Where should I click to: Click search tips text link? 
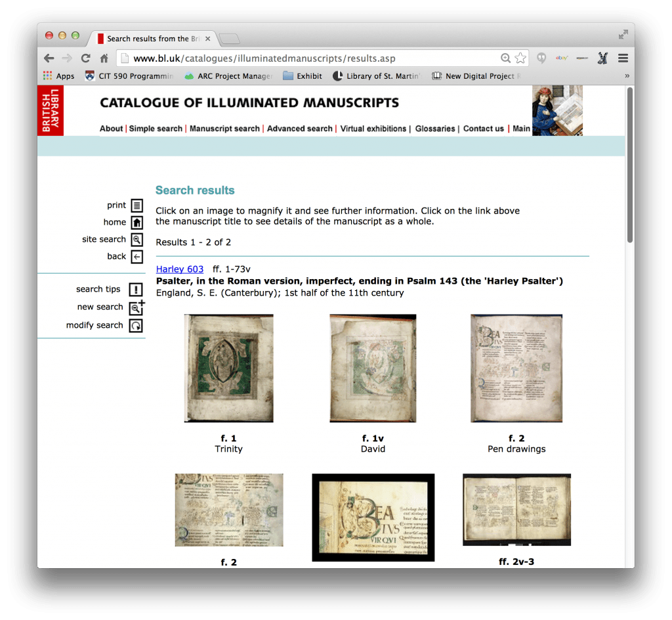98,290
